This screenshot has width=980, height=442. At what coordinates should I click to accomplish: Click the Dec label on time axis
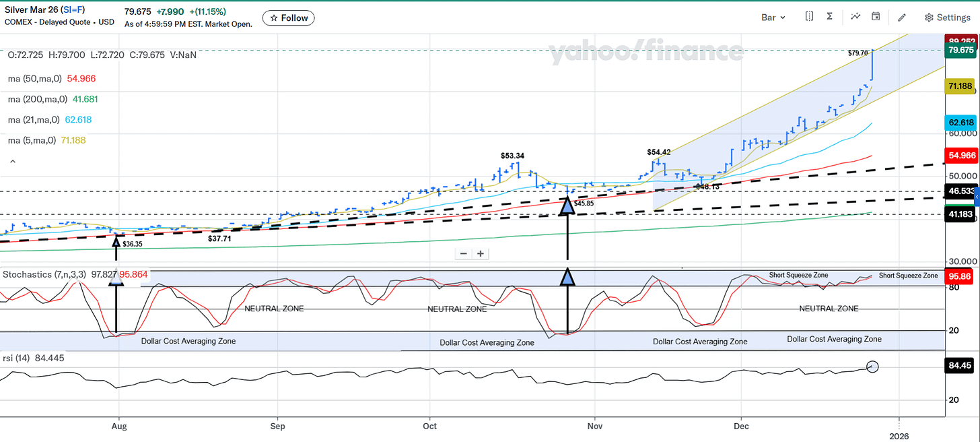click(x=741, y=427)
